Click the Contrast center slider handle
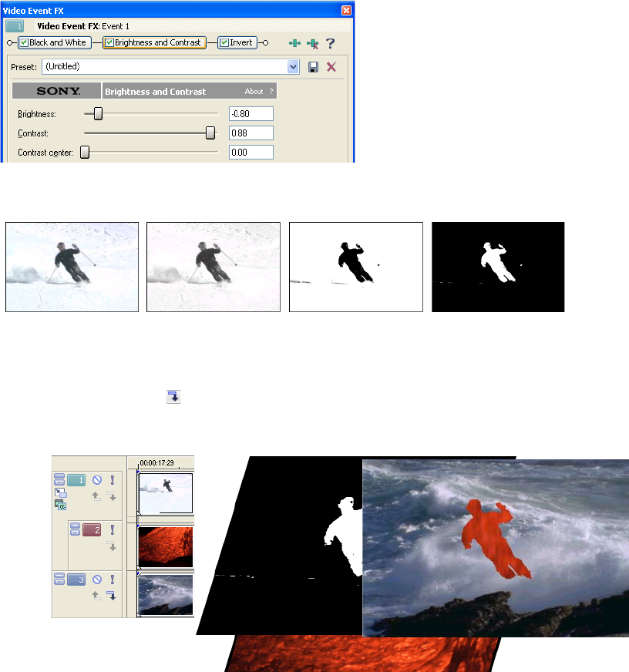 coord(85,152)
